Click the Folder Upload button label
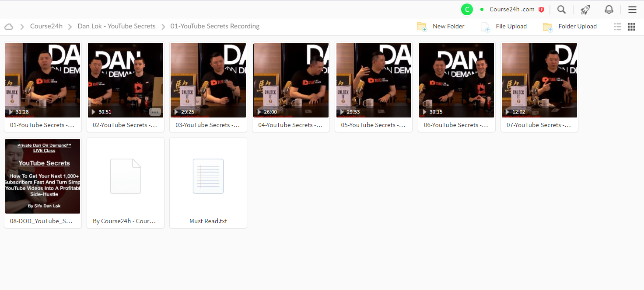The width and height of the screenshot is (644, 290). 577,26
